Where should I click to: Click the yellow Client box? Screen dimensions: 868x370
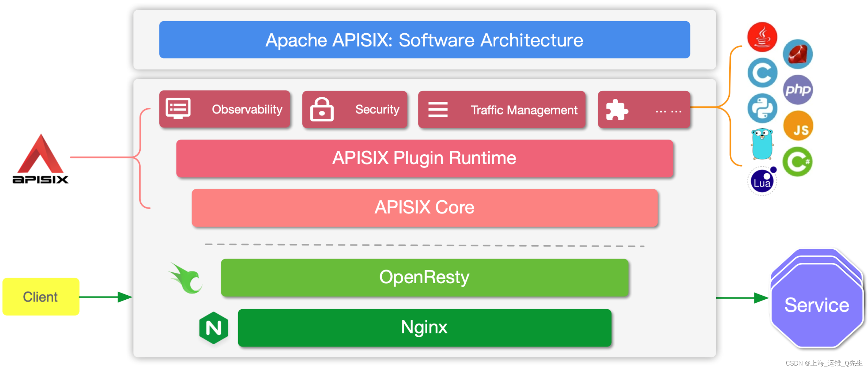click(40, 297)
